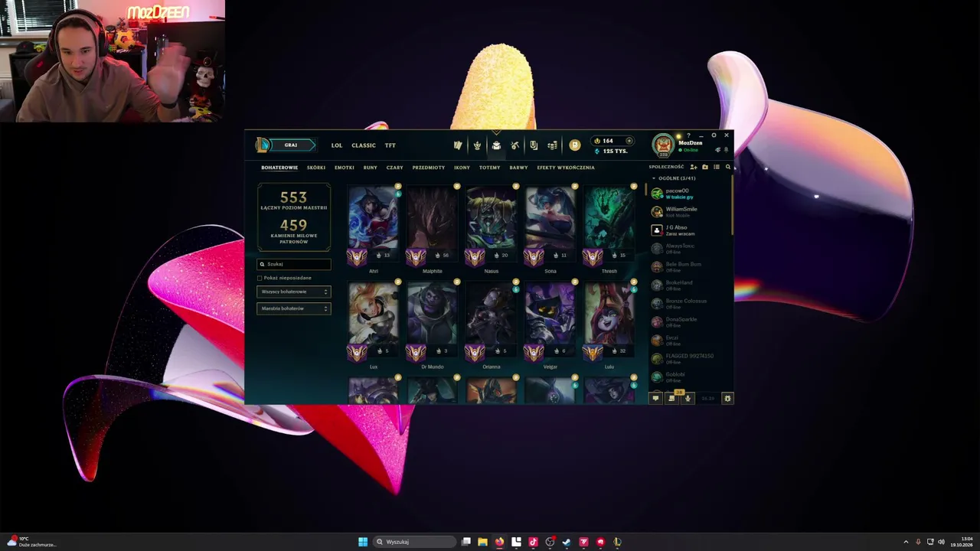The width and height of the screenshot is (980, 551).
Task: Open the chat bubble icon at bottom
Action: point(655,398)
